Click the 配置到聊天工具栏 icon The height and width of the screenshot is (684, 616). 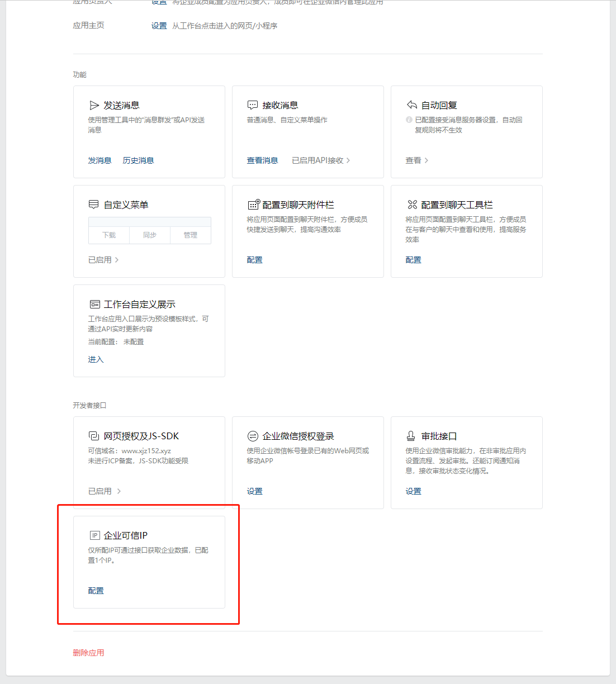point(413,205)
